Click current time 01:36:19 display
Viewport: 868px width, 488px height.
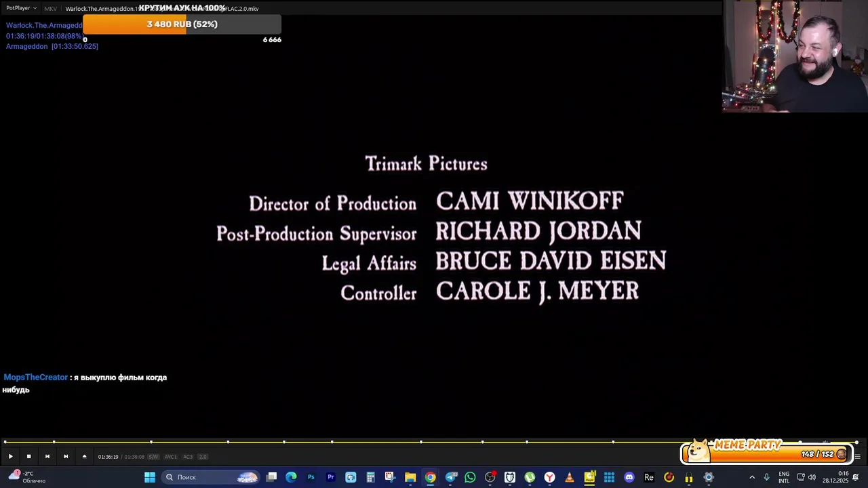click(108, 457)
